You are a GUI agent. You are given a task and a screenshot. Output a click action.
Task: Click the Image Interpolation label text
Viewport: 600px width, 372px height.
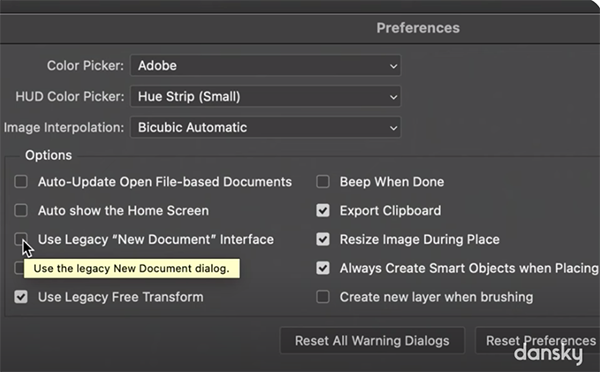[64, 127]
